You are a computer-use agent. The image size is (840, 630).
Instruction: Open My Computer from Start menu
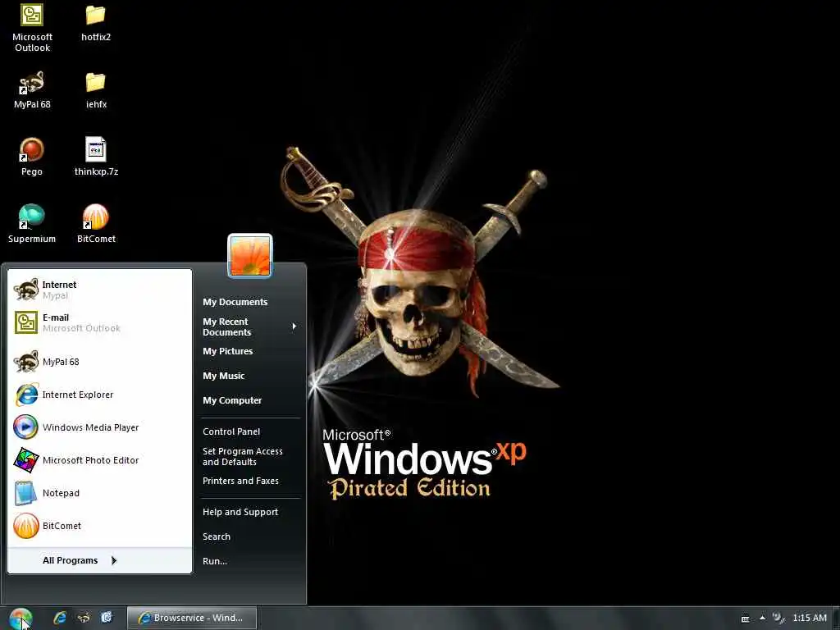tap(232, 400)
